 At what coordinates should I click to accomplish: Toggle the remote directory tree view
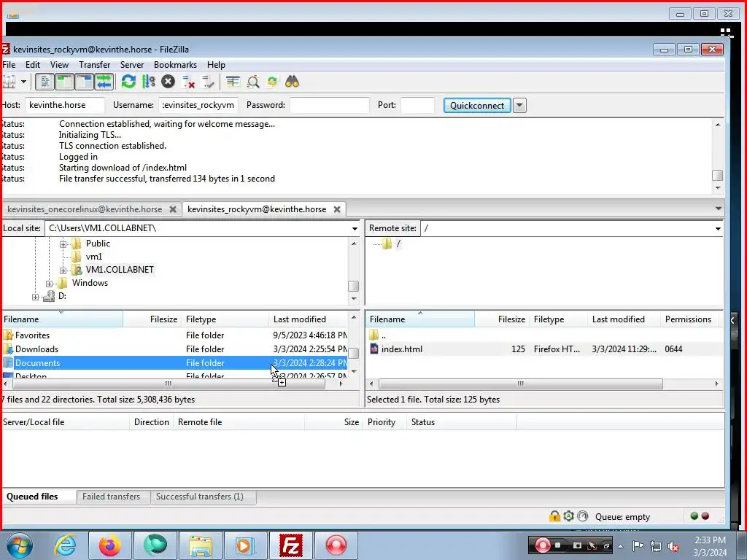(85, 82)
